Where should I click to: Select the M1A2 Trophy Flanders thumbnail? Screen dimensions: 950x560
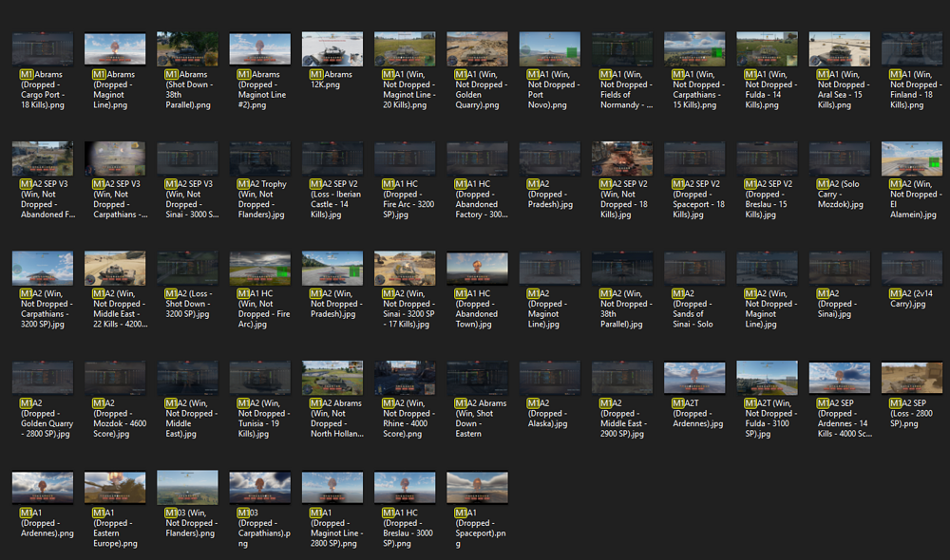click(260, 159)
